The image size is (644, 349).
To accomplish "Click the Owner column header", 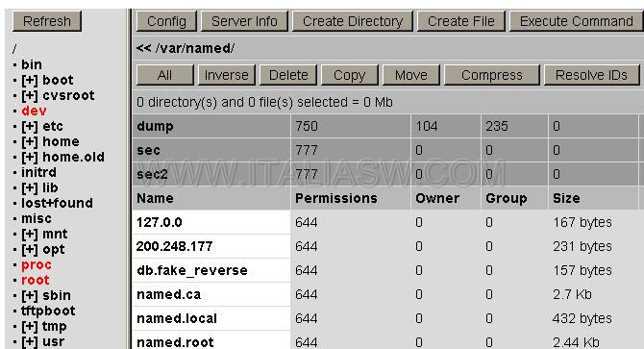I will [437, 198].
